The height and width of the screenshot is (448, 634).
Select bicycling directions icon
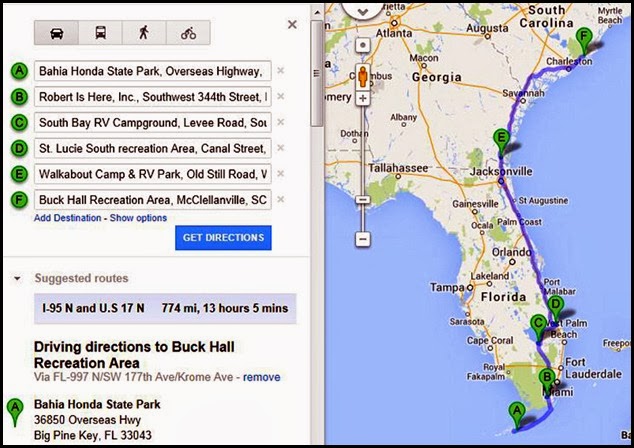point(188,33)
